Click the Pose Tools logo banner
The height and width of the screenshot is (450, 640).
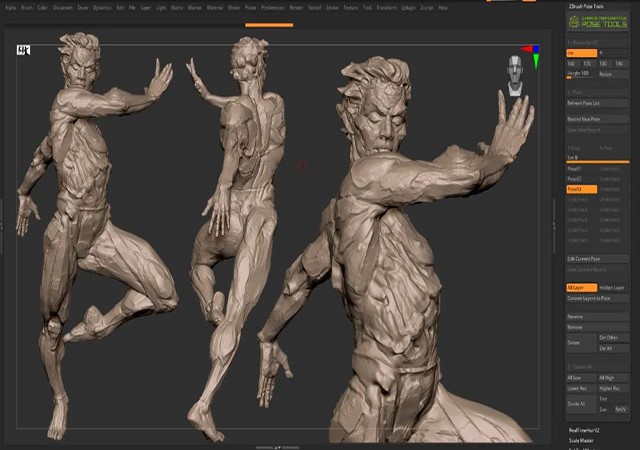coord(598,23)
